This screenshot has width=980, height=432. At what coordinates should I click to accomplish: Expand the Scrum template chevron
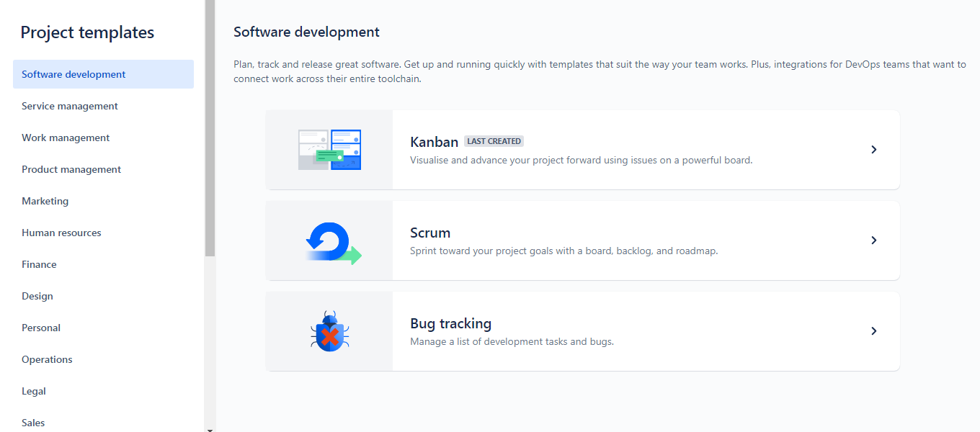(x=873, y=240)
